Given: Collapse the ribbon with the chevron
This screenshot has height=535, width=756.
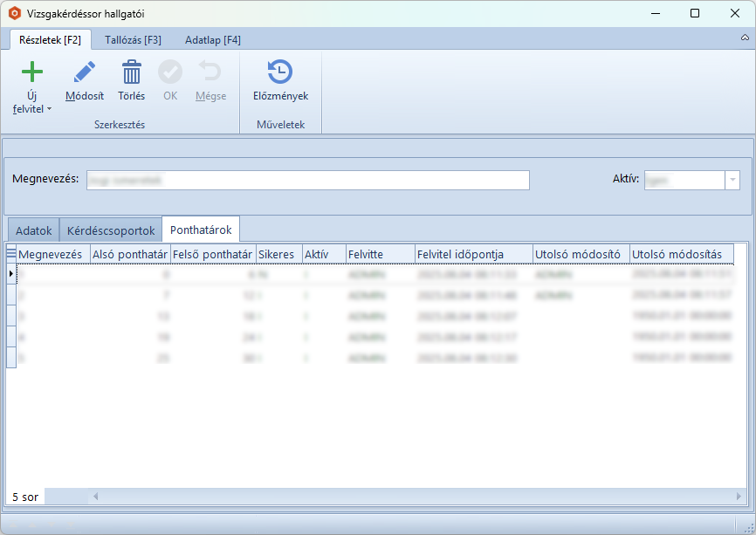Looking at the screenshot, I should coord(745,38).
